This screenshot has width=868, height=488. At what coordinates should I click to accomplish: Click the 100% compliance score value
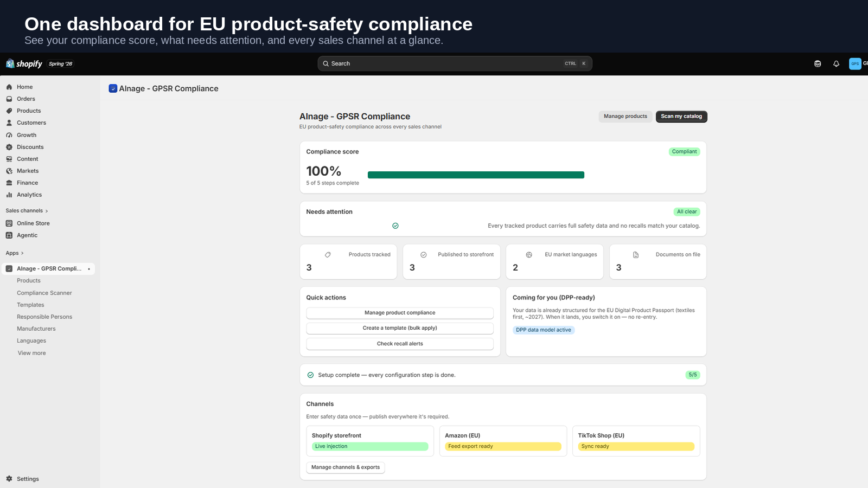pos(324,171)
